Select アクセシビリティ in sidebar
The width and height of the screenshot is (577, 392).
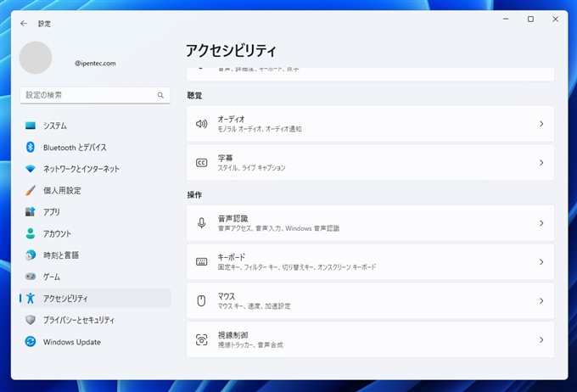95,298
